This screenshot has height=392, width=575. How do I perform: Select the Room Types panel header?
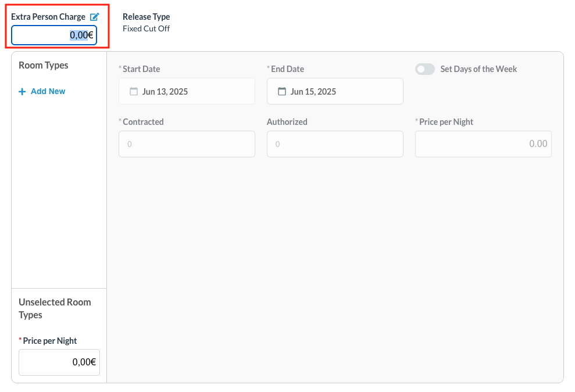(x=43, y=65)
